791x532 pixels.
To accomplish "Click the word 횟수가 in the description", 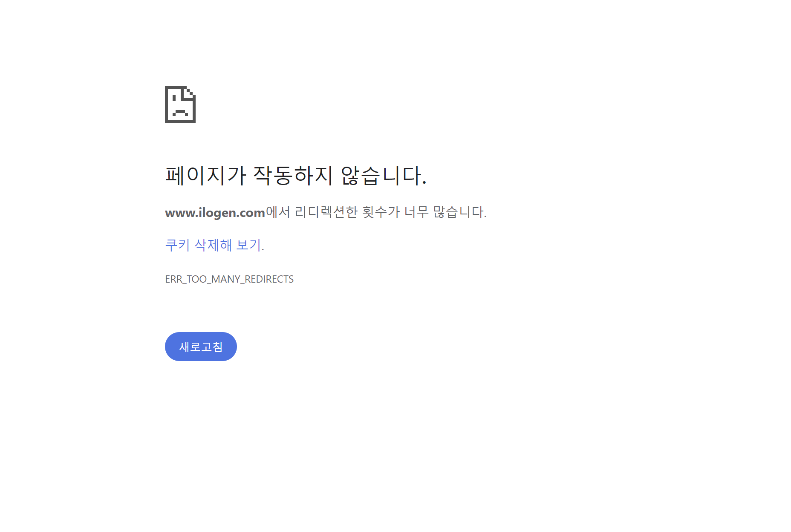I will pos(381,212).
